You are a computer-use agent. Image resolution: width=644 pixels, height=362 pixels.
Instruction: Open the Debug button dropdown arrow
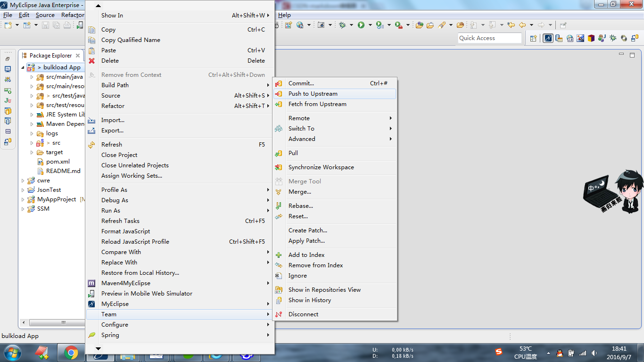coord(351,25)
